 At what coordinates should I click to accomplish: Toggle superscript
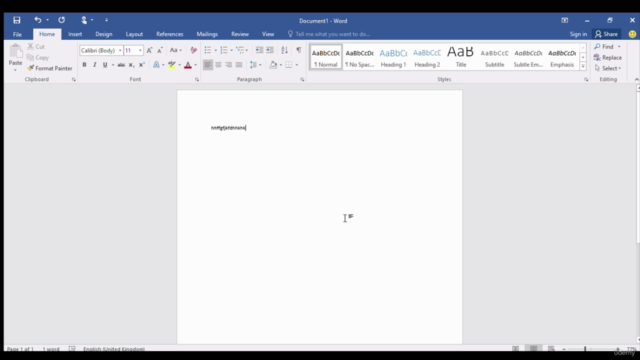coord(142,65)
